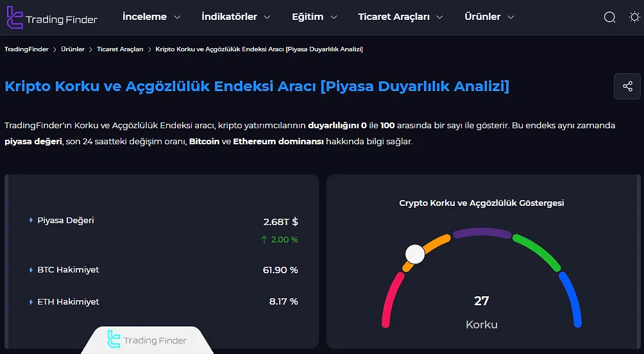644x354 pixels.
Task: Click the current page breadcrumb Kripto Korku
Action: pyautogui.click(x=259, y=49)
